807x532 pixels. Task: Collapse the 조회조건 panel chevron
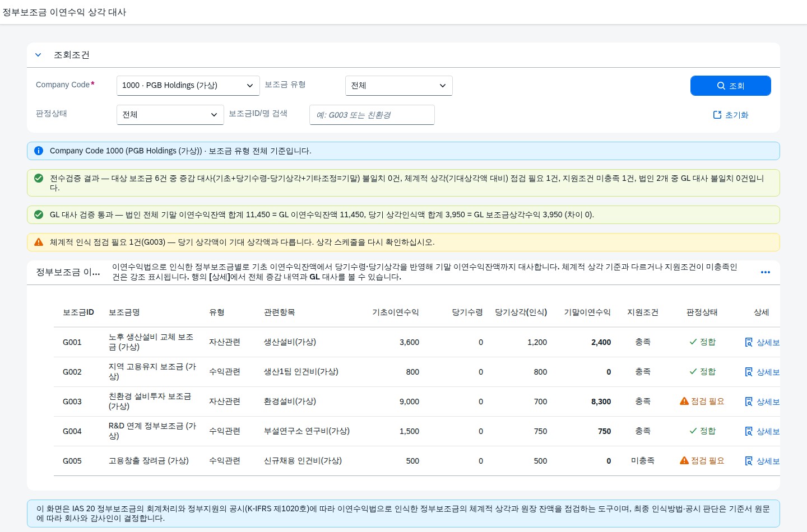click(x=38, y=55)
